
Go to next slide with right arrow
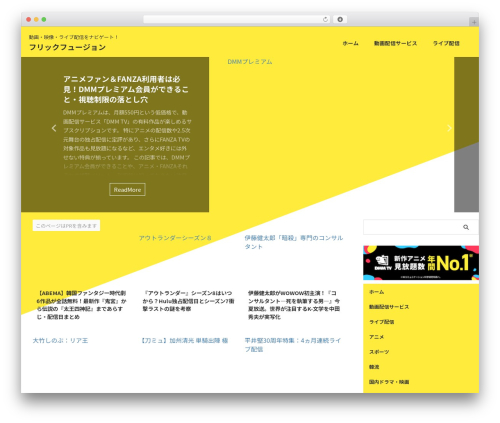click(449, 128)
